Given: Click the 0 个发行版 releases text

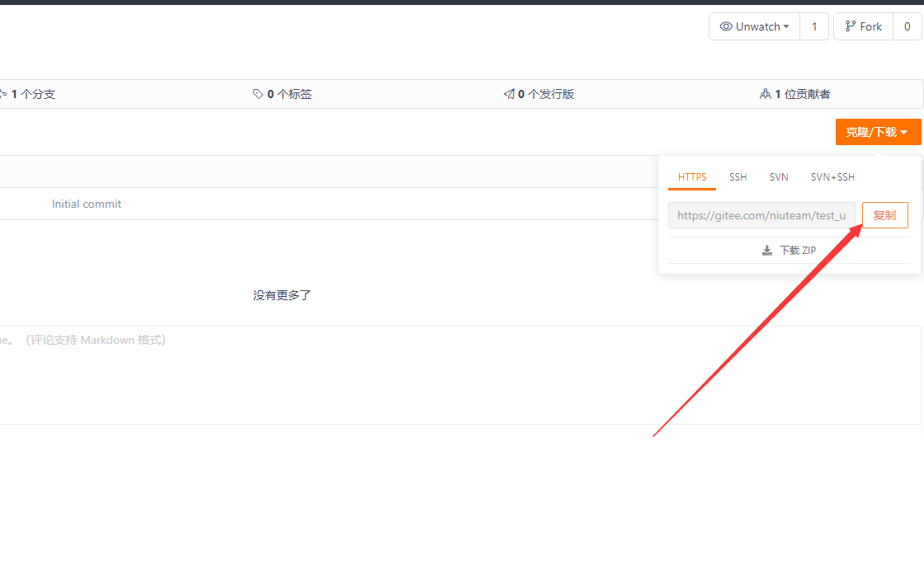Looking at the screenshot, I should coord(545,94).
